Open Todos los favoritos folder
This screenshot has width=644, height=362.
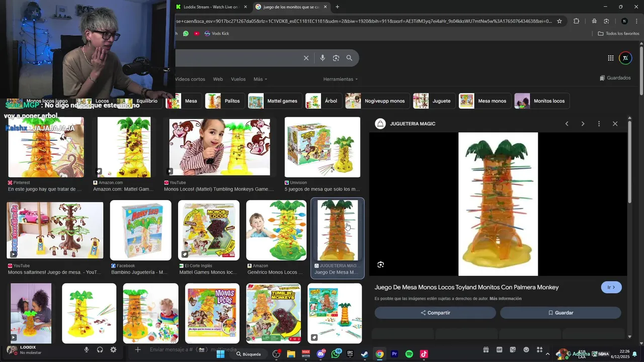[x=618, y=33]
